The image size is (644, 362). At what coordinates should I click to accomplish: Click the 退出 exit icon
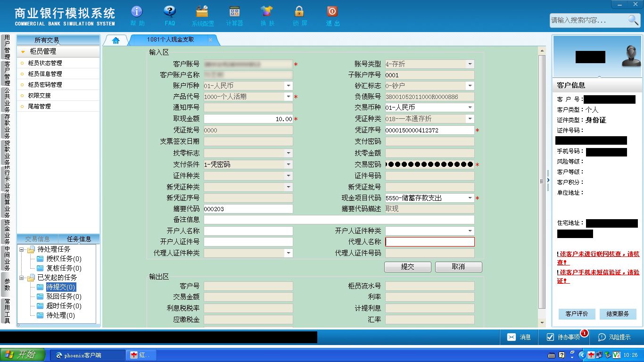point(332,16)
